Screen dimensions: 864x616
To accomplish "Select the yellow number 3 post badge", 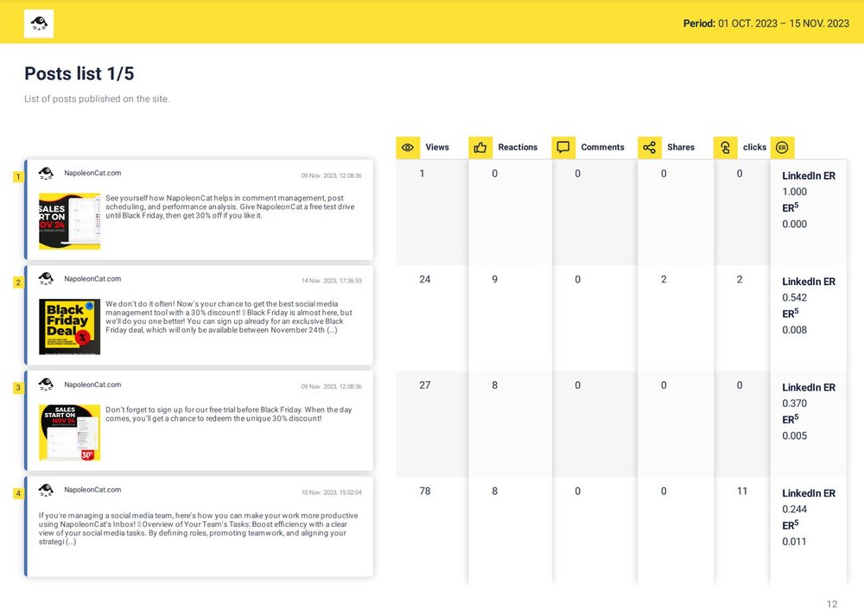I will (x=18, y=388).
